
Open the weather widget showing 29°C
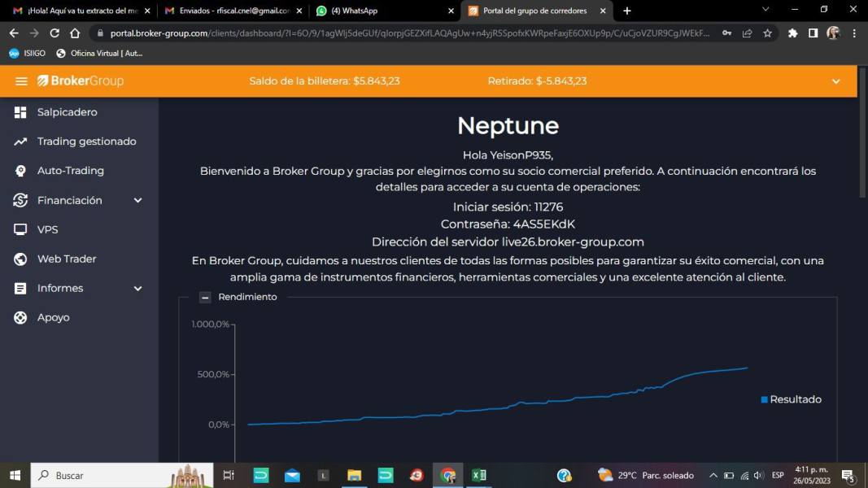(x=645, y=475)
